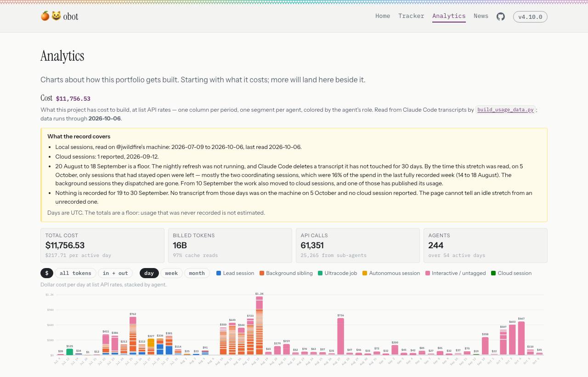Click the obot orange and cat logo
The image size is (588, 377).
59,16
